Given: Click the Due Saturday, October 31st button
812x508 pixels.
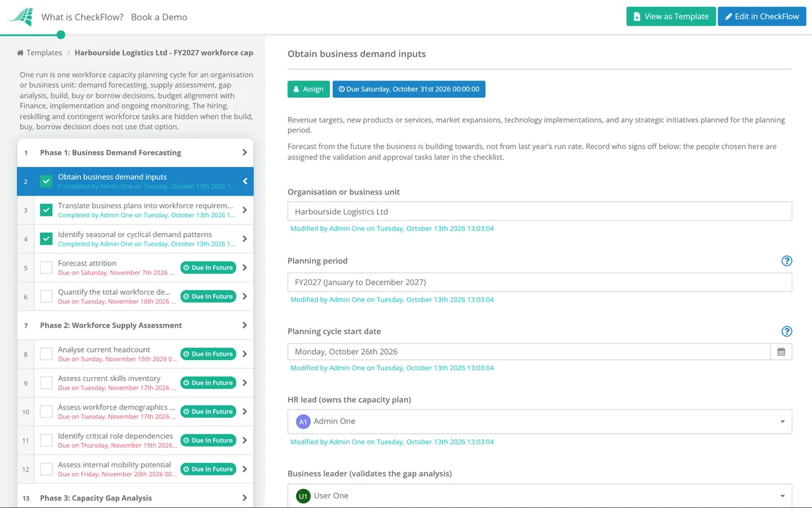Looking at the screenshot, I should (x=409, y=89).
